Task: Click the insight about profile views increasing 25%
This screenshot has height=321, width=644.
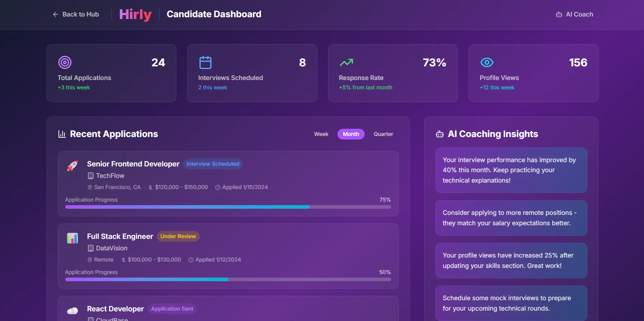Action: coord(511,260)
